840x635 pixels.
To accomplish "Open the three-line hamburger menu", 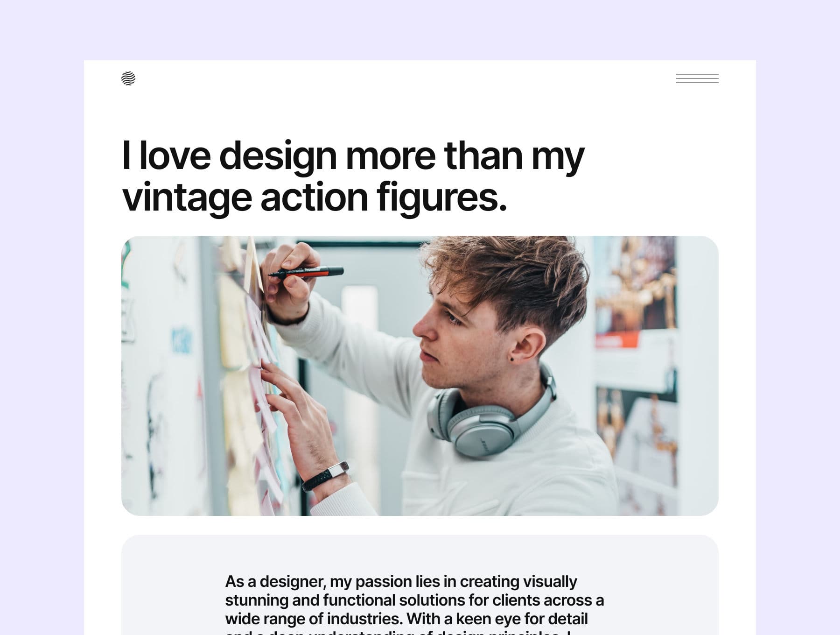I will tap(697, 78).
